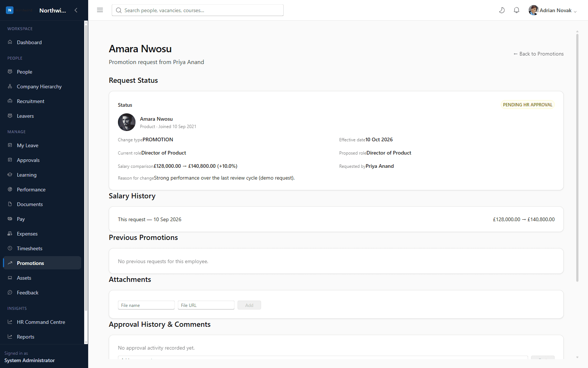The image size is (588, 368).
Task: Click the Northwind logo icon
Action: pyautogui.click(x=10, y=10)
